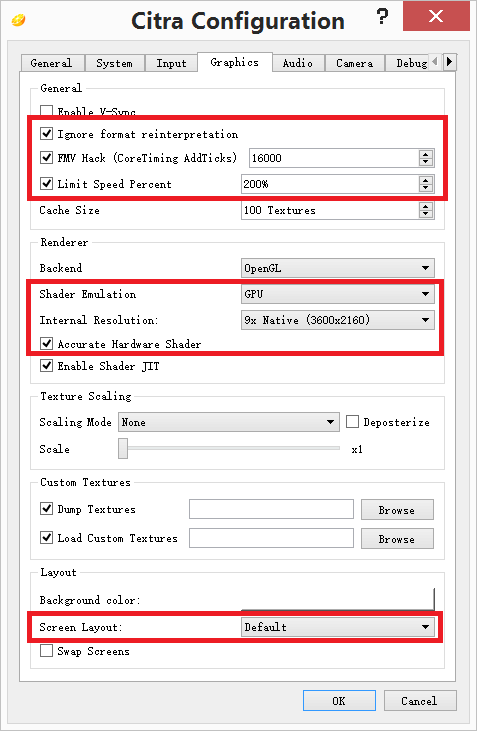Switch to the Input tab

coord(171,63)
